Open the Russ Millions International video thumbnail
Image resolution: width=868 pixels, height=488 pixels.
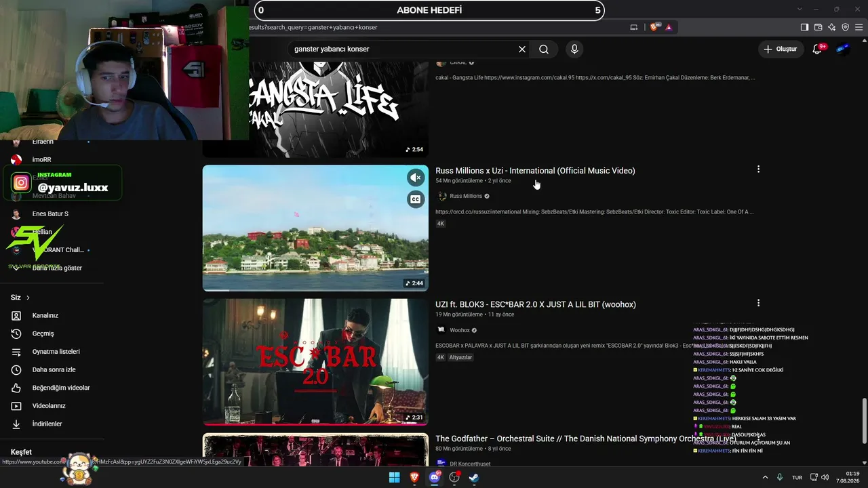[x=315, y=228]
